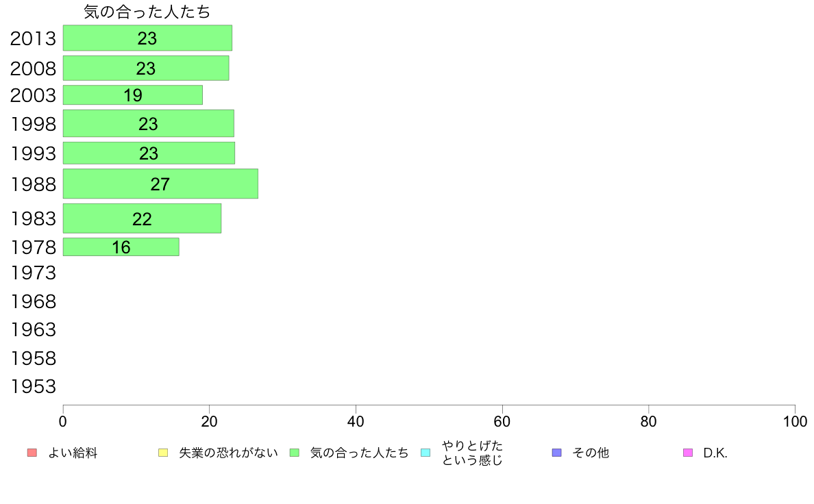This screenshot has width=814, height=504.
Task: Click the 100 tick on axis
Action: [795, 421]
